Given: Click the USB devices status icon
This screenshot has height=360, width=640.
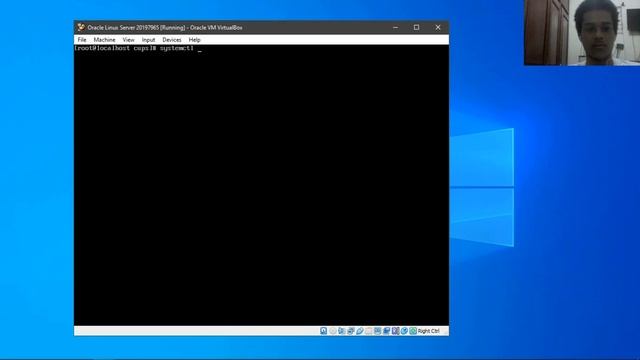Looking at the screenshot, I should point(360,331).
